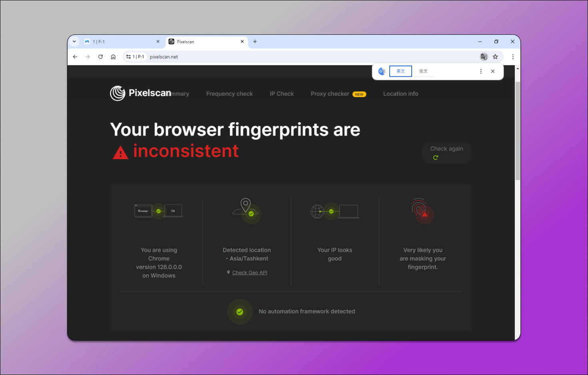This screenshot has width=588, height=375.
Task: Bookmark this page with the star icon
Action: 495,57
